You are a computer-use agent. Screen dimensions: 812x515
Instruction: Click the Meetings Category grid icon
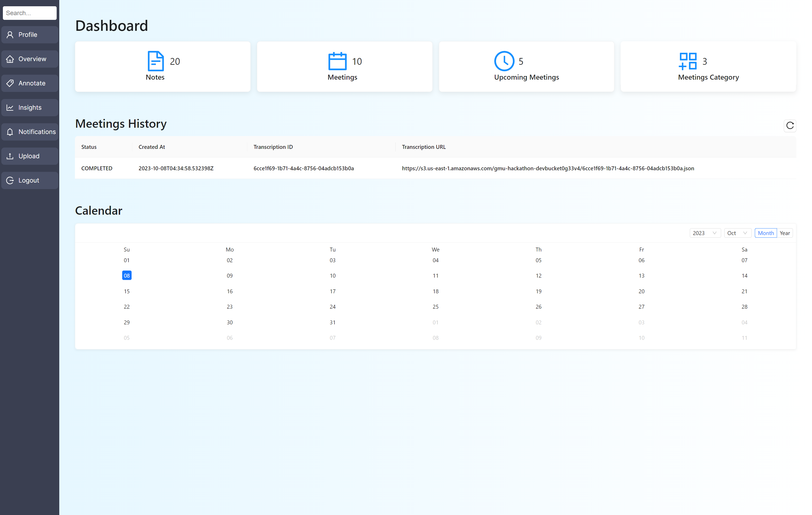point(687,61)
